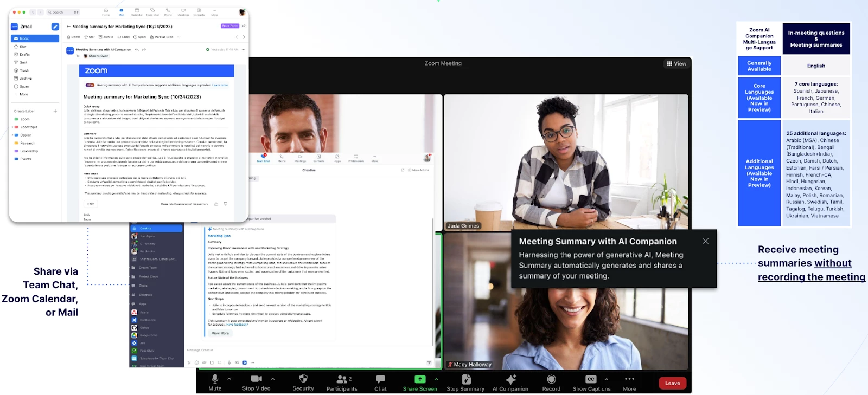Select the Creative channel in Team Chat sidebar

[x=156, y=229]
